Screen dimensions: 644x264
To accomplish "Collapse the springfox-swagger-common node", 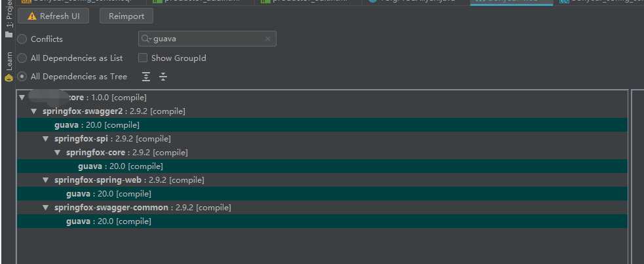I will pyautogui.click(x=46, y=208).
